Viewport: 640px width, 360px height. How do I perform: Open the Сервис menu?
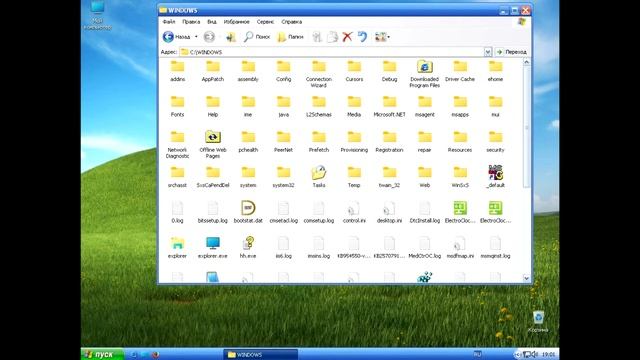pos(265,22)
